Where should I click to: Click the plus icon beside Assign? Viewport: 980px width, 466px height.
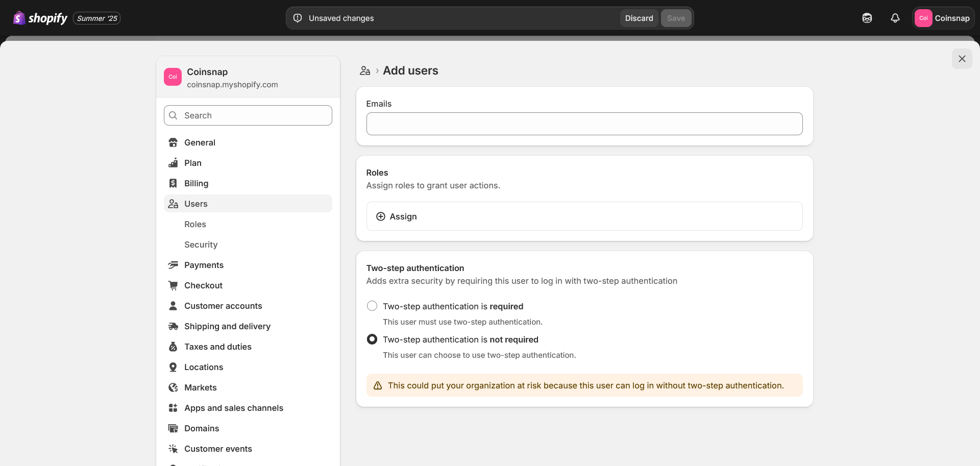pos(381,216)
